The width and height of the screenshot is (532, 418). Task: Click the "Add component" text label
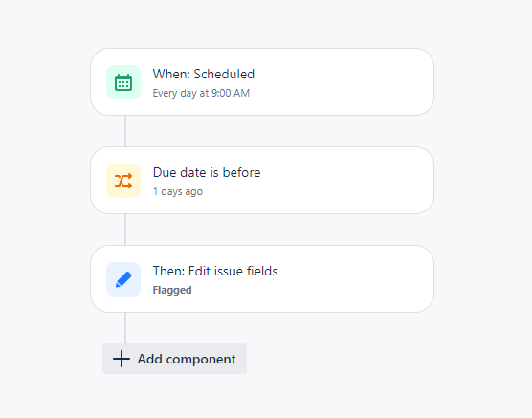pos(187,359)
